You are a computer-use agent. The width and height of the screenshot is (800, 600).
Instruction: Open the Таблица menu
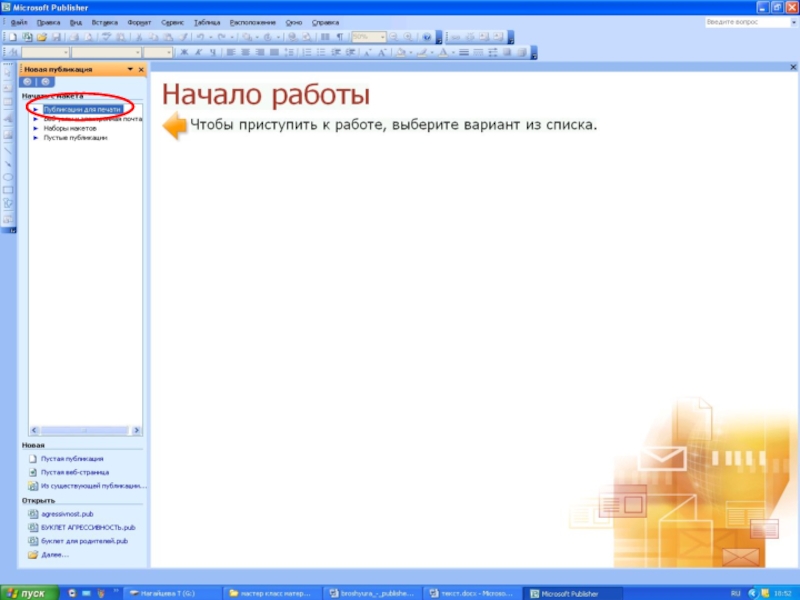click(x=207, y=21)
